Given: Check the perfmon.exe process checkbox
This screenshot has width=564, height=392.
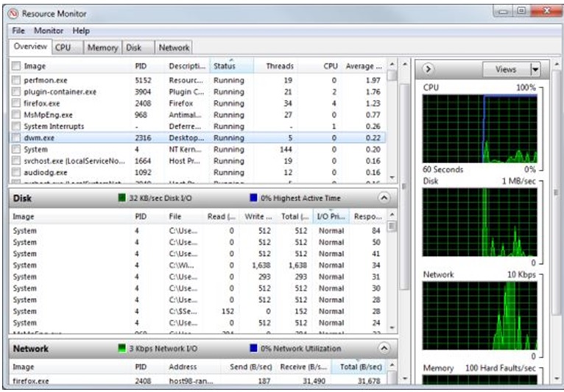Looking at the screenshot, I should pyautogui.click(x=16, y=80).
